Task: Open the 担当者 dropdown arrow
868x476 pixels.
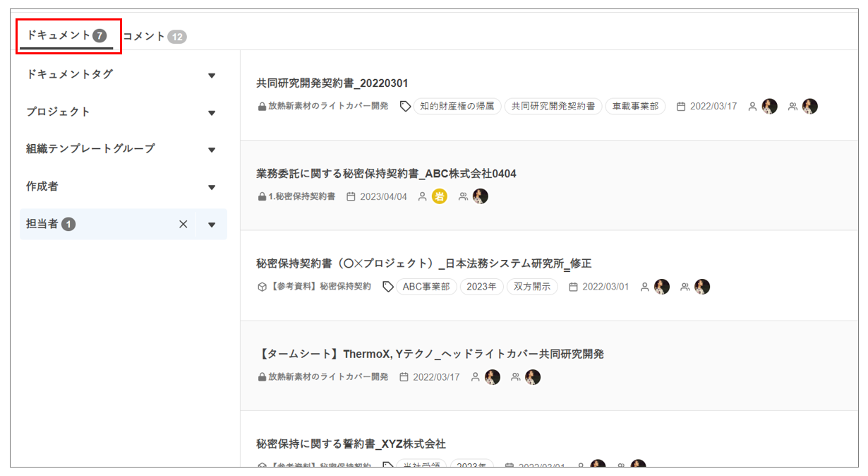Action: [212, 225]
